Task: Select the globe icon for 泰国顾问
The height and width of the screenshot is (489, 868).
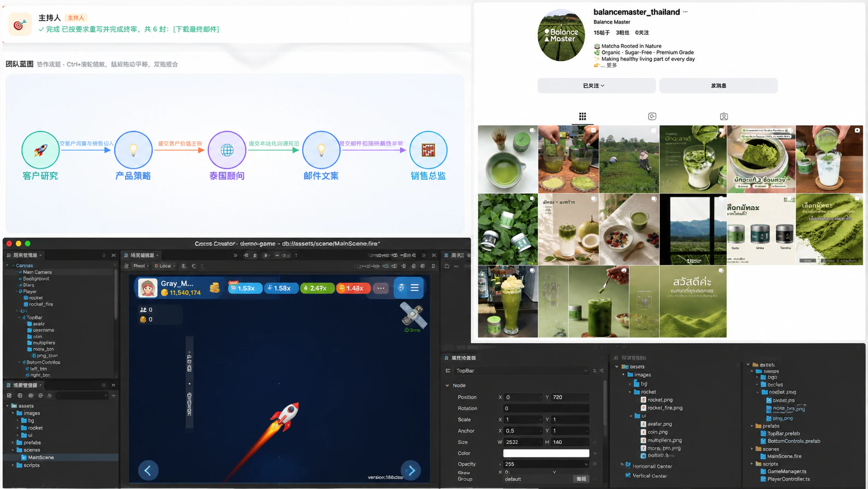Action: 227,150
